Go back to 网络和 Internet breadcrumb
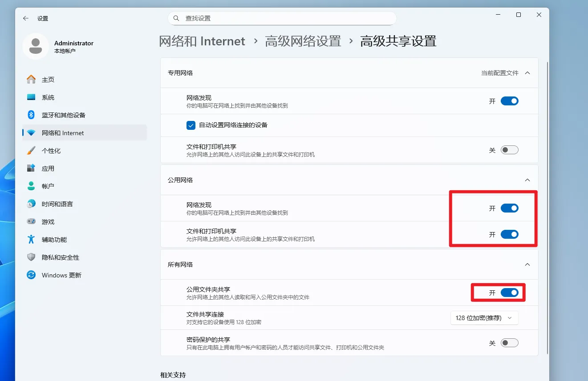The width and height of the screenshot is (588, 381). pyautogui.click(x=202, y=41)
